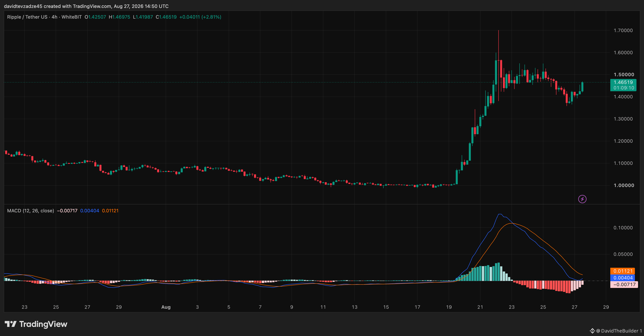The image size is (644, 336).
Task: Click the 'Aug' label on time axis
Action: pos(166,307)
